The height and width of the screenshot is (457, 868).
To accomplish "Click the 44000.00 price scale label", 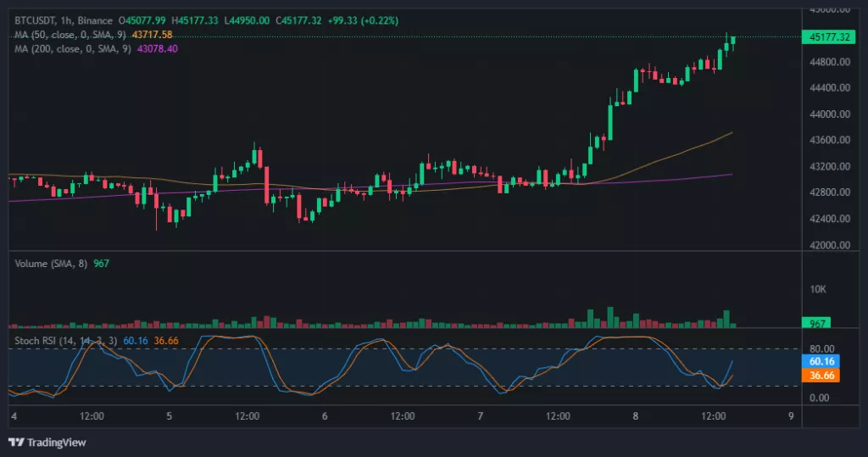I will [x=830, y=114].
